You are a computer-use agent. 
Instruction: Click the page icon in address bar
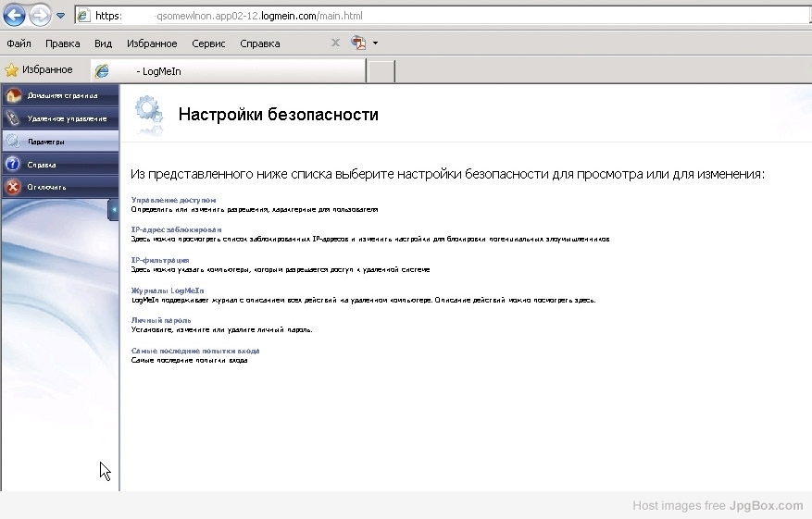pyautogui.click(x=82, y=16)
